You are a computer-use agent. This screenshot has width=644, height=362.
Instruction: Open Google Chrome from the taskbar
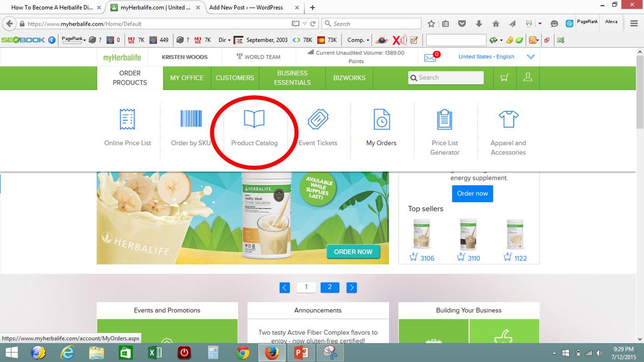[243, 353]
